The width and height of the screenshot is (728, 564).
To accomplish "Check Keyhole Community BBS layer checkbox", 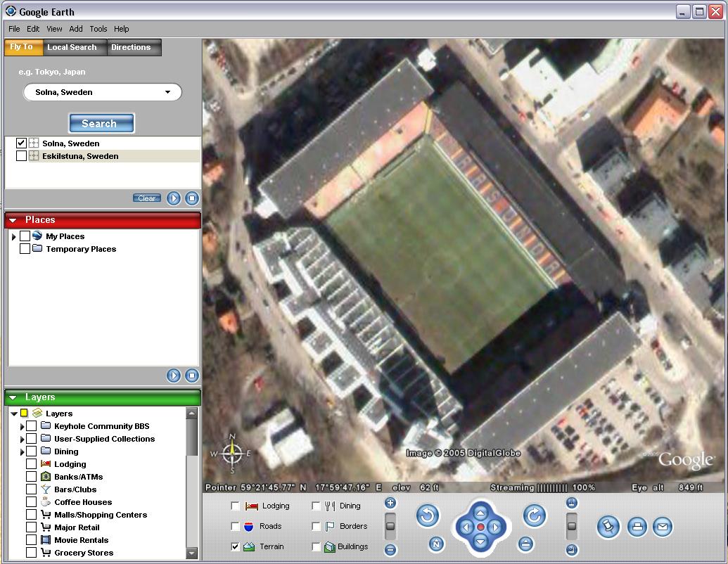I will tap(31, 425).
